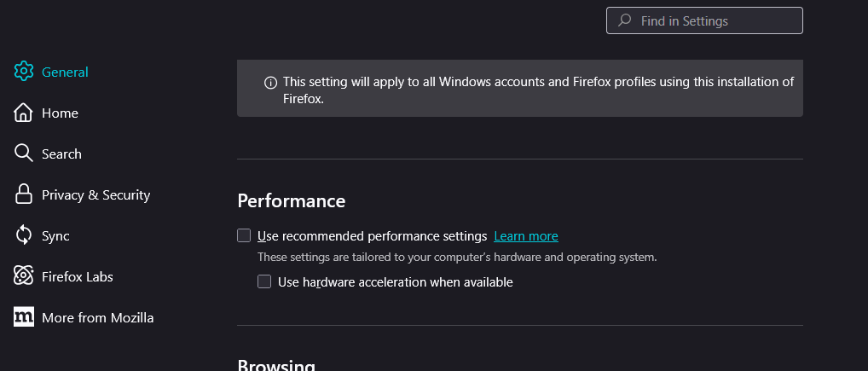Navigate to the Sync label text
Viewport: 868px width, 371px height.
(x=55, y=235)
